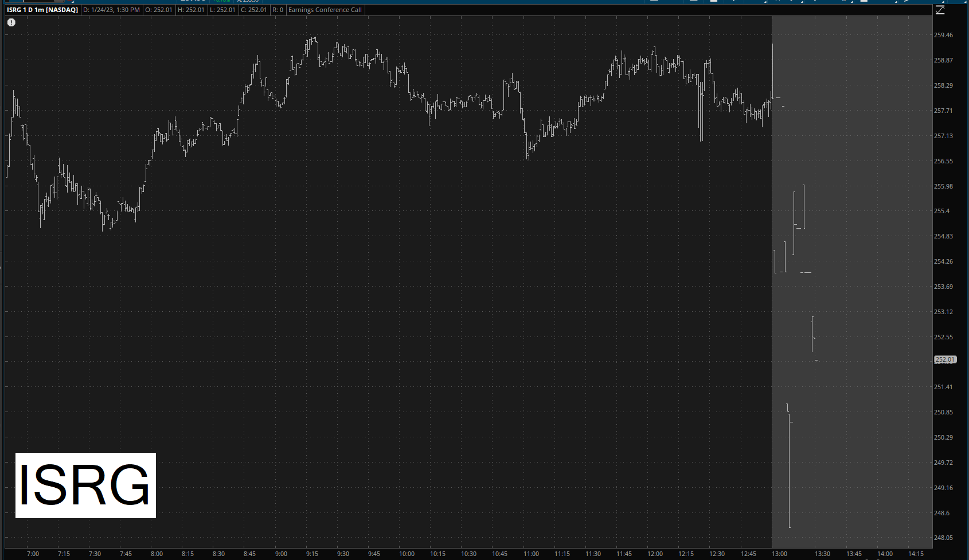
Task: Click the Low value L: 252.01
Action: 222,10
